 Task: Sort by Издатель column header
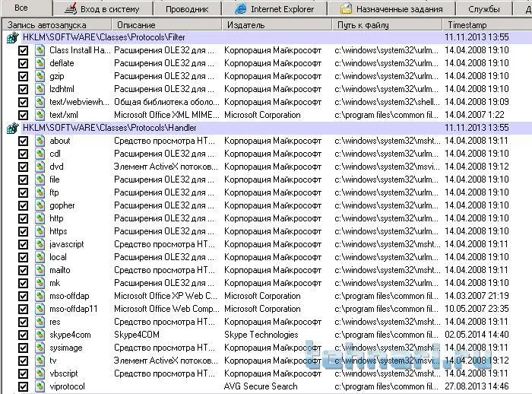coord(277,25)
